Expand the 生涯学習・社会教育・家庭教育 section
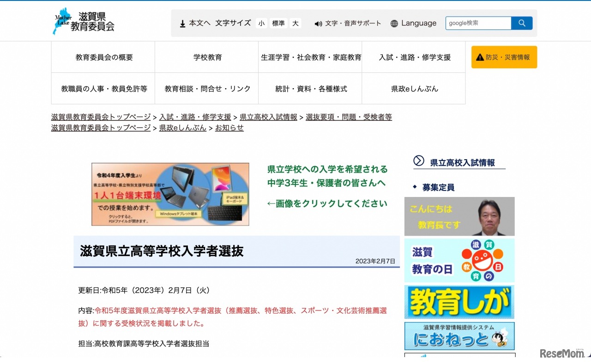 [x=310, y=56]
